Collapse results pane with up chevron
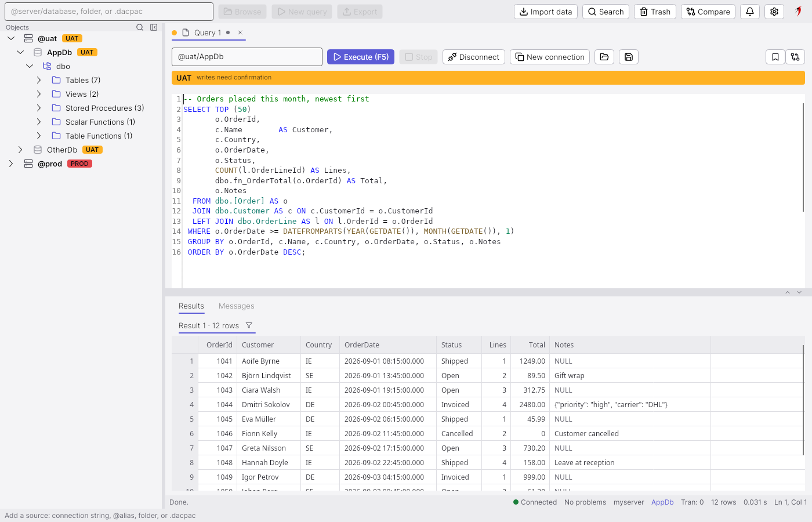Viewport: 812px width, 522px height. point(788,292)
